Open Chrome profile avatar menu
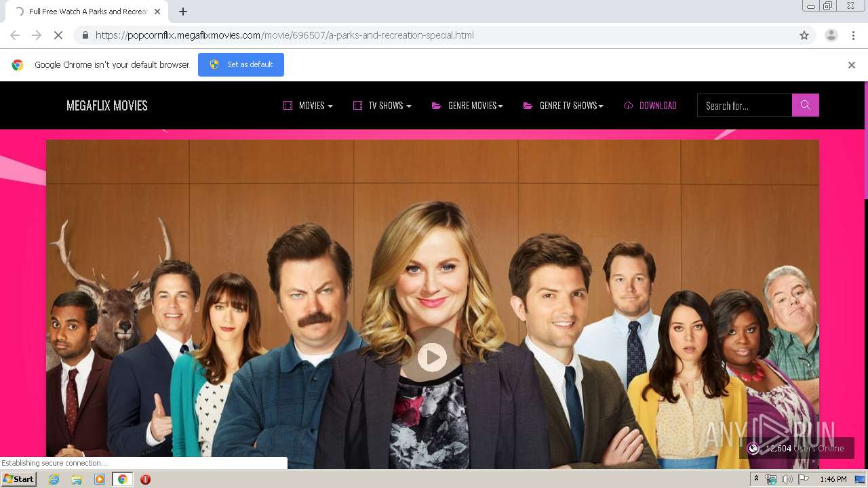868x488 pixels. [831, 35]
